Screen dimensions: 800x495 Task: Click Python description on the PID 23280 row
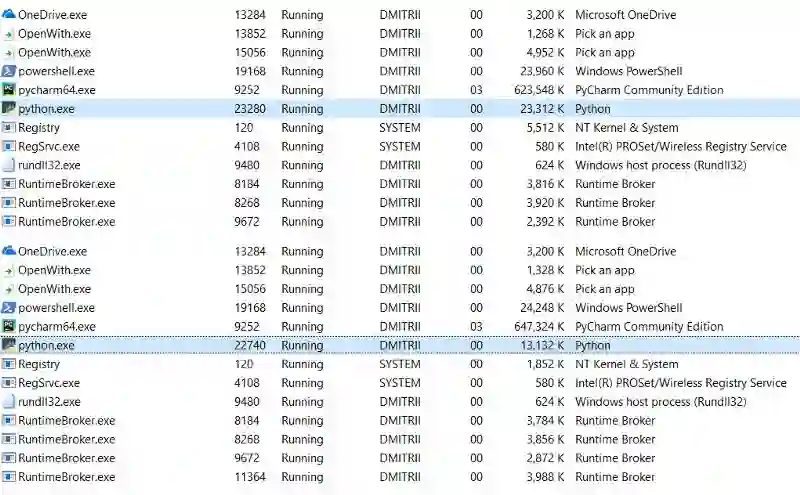592,109
